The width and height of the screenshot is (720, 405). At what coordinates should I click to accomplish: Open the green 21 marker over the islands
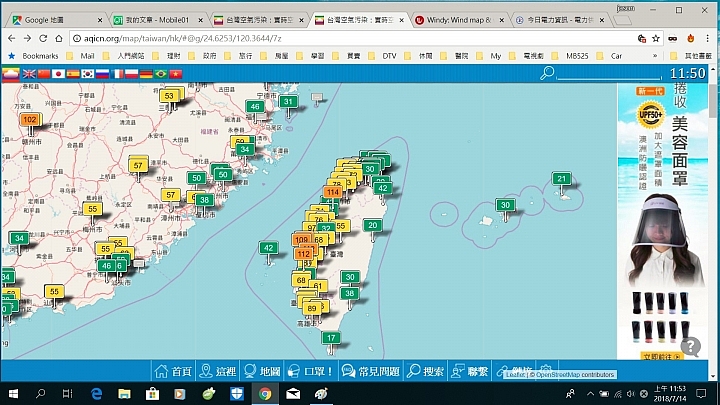pyautogui.click(x=561, y=179)
